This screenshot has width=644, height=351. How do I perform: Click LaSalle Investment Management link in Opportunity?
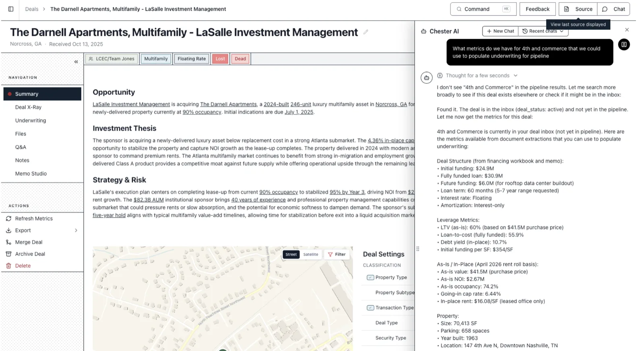click(x=131, y=104)
